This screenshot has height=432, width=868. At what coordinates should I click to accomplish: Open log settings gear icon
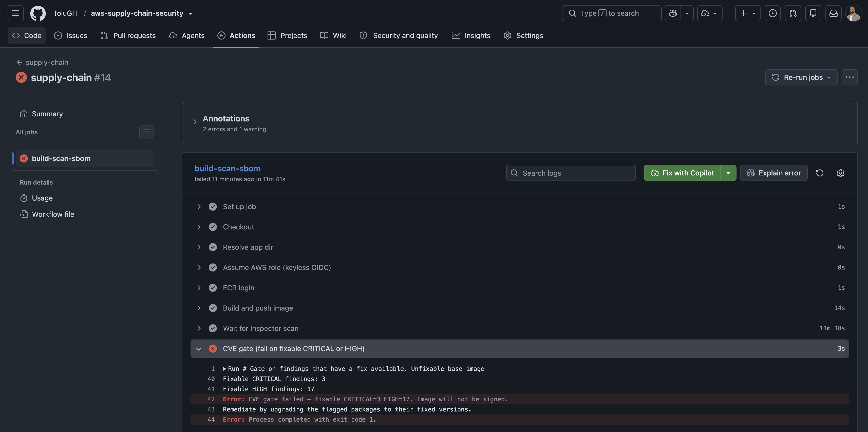(x=840, y=173)
